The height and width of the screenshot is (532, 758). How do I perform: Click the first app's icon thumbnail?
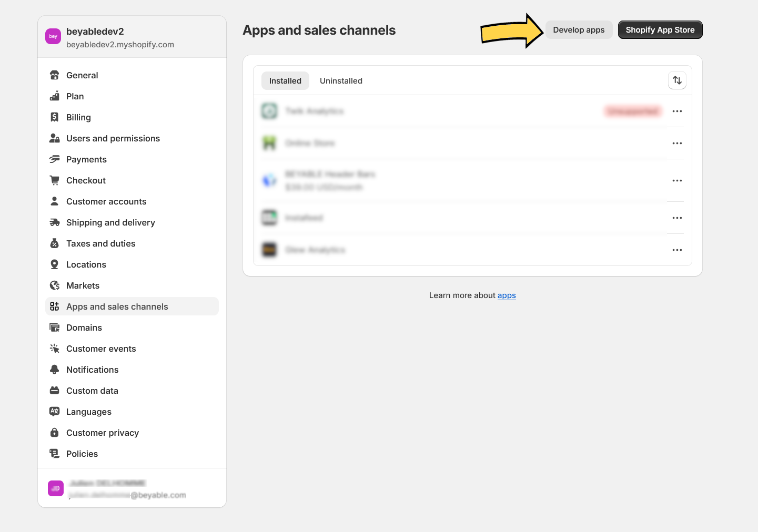pyautogui.click(x=269, y=111)
